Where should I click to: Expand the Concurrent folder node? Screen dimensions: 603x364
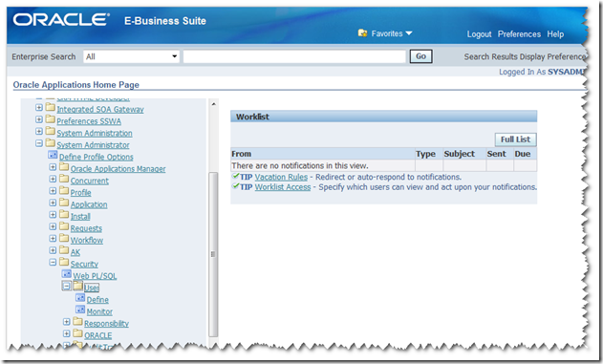(x=53, y=179)
